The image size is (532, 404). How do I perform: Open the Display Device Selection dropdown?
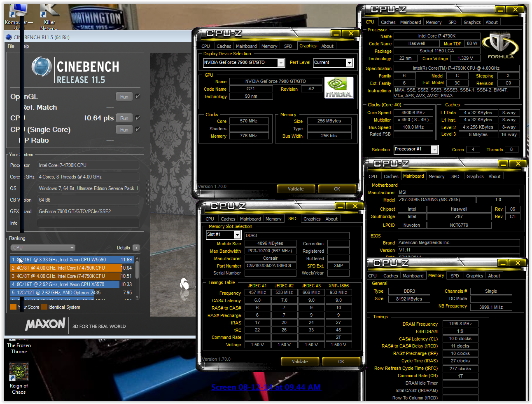pos(281,63)
